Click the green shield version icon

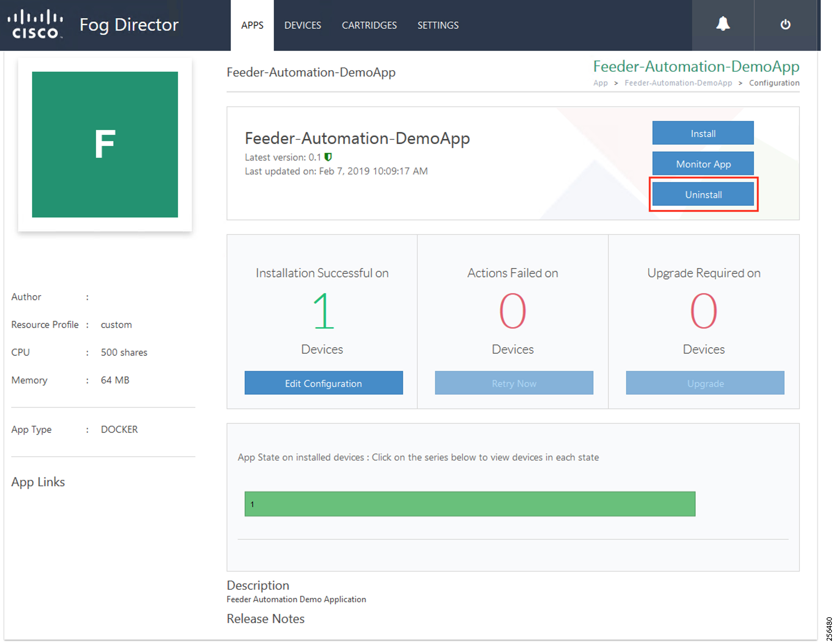(328, 157)
